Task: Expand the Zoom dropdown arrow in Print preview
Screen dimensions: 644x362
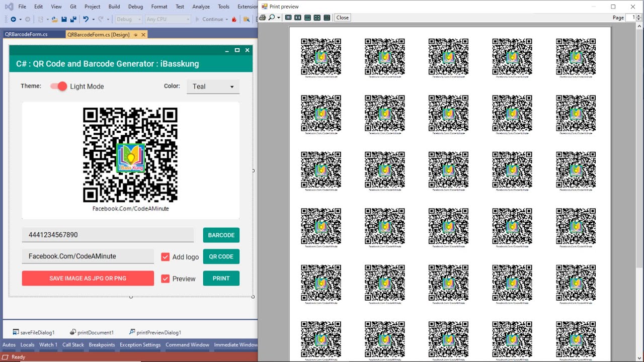Action: (279, 18)
